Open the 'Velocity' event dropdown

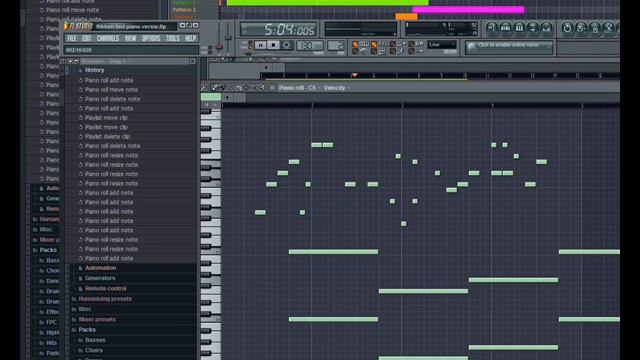pos(336,88)
